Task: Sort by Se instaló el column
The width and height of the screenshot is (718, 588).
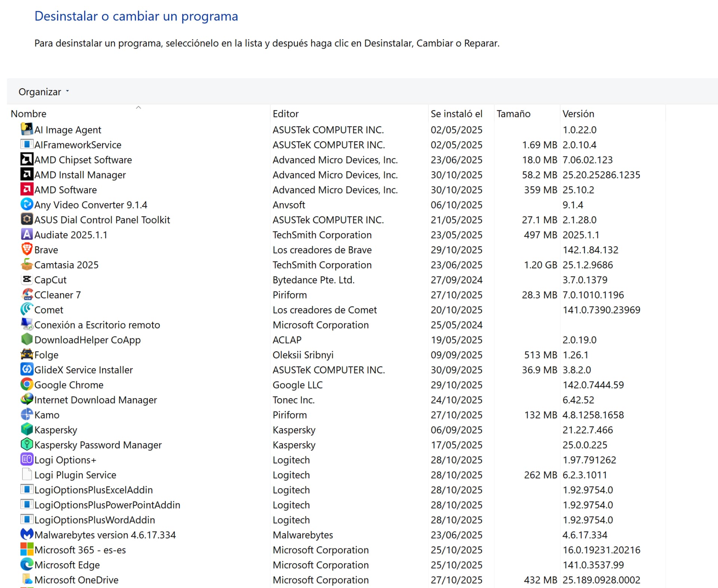Action: click(456, 114)
